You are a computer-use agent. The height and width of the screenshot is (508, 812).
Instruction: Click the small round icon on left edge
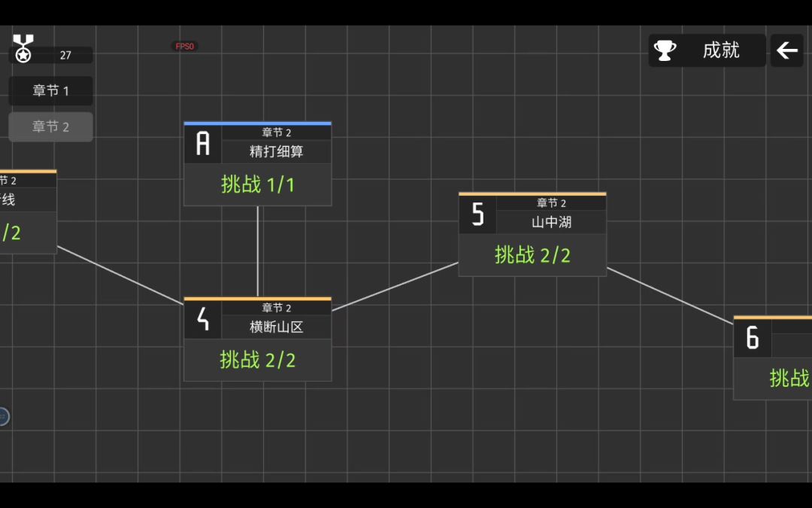[x=3, y=416]
